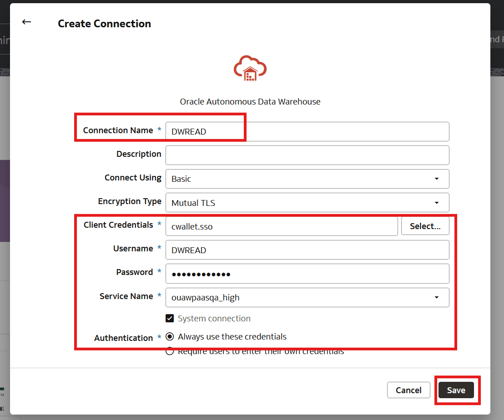Open the Service Name dropdown showing ouawpaasqa_high
Screen dimensions: 504x420
coord(307,297)
